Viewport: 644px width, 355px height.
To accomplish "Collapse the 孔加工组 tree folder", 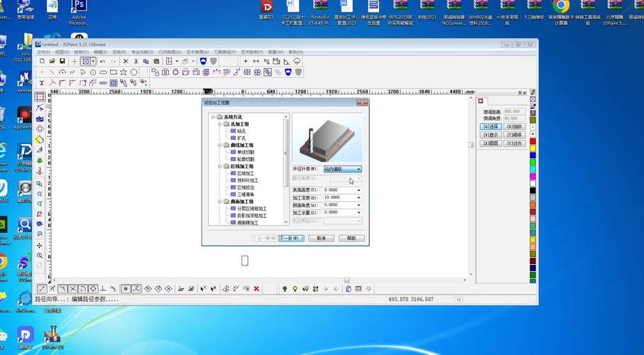I will tap(219, 124).
